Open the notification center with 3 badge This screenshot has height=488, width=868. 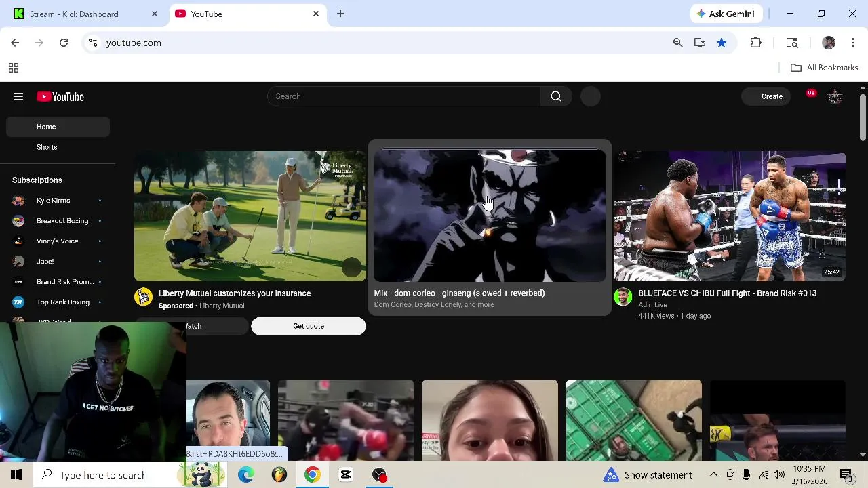click(x=846, y=475)
